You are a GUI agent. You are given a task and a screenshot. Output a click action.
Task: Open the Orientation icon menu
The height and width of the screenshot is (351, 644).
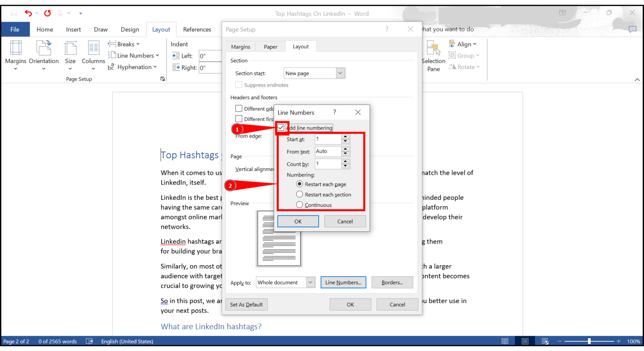[44, 49]
